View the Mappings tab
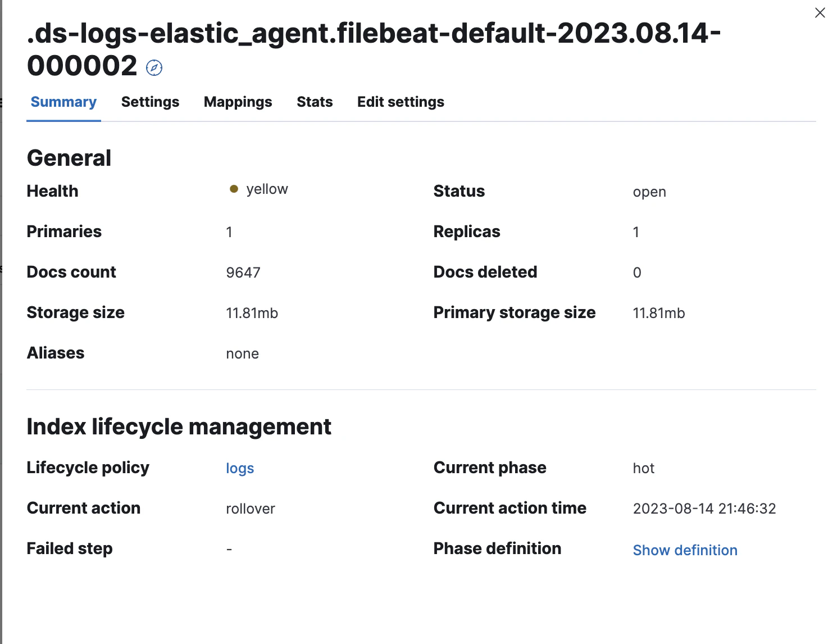 238,102
